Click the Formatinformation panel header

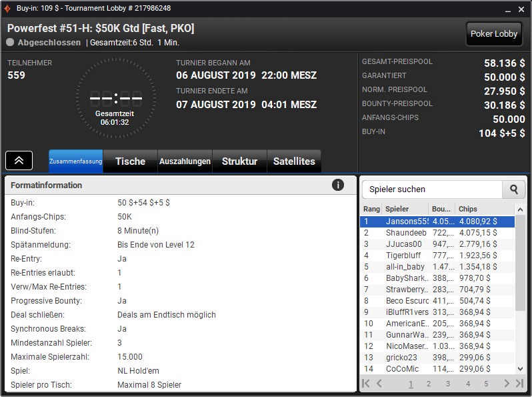(181, 185)
